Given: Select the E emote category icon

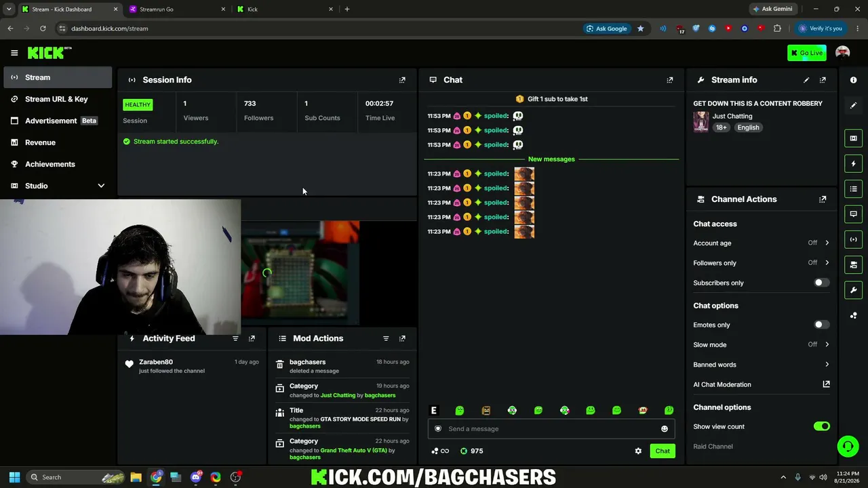Looking at the screenshot, I should click(434, 410).
